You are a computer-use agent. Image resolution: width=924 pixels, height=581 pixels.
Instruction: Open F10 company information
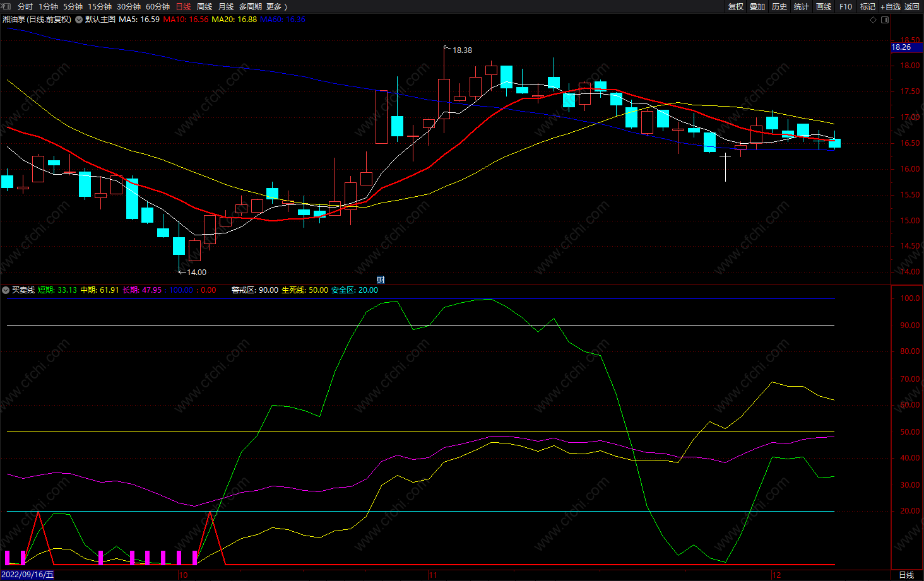[x=846, y=6]
